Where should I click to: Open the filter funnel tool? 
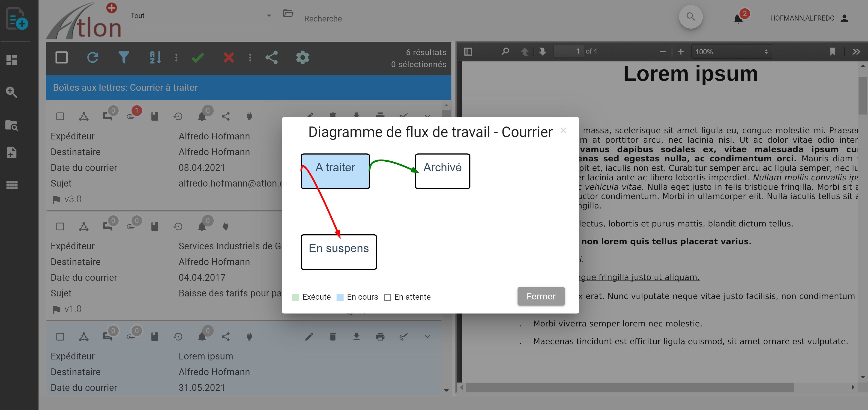tap(124, 58)
